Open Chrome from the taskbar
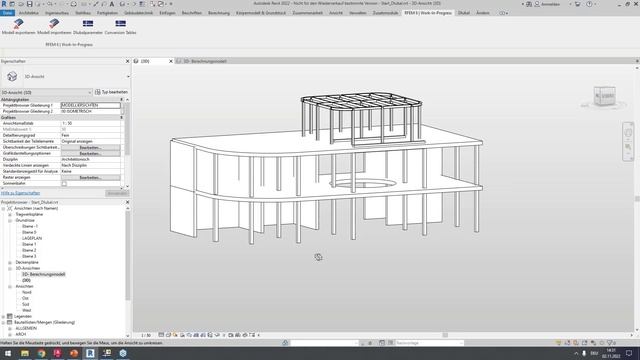This screenshot has height=360, width=640. coord(41,353)
